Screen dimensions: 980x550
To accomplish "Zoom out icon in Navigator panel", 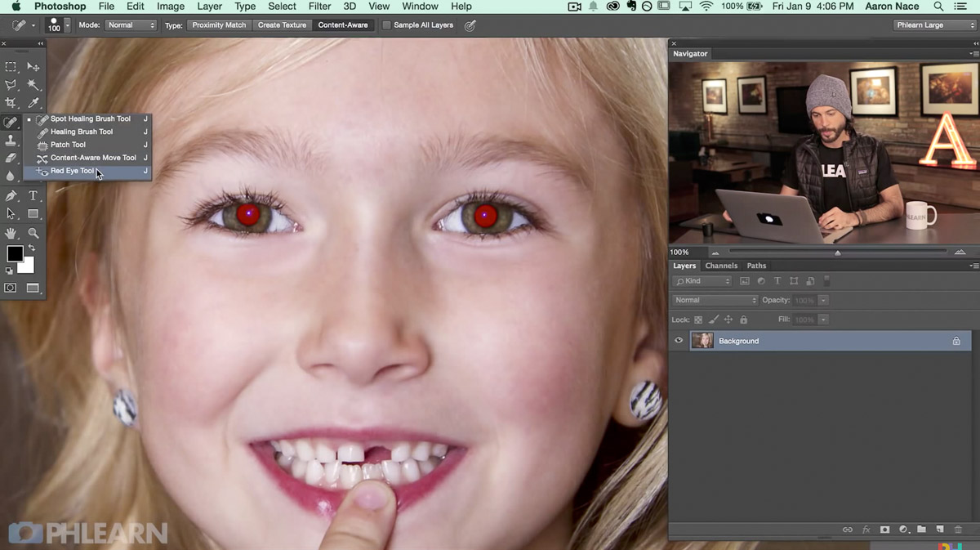I will (x=716, y=253).
